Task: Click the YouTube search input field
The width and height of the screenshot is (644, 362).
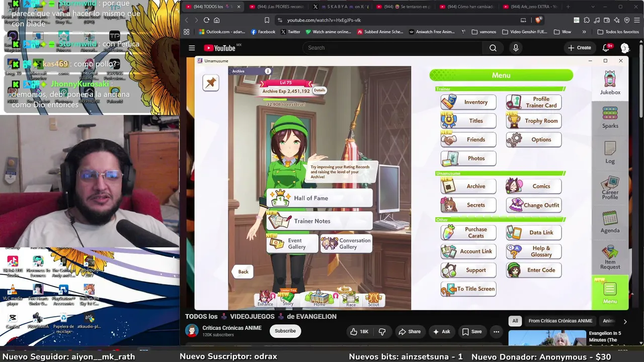Action: [392, 48]
